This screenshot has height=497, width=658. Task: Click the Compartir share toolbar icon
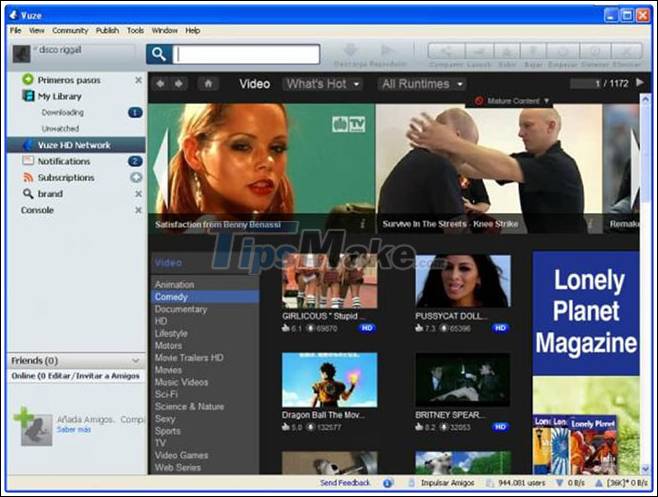coord(446,51)
